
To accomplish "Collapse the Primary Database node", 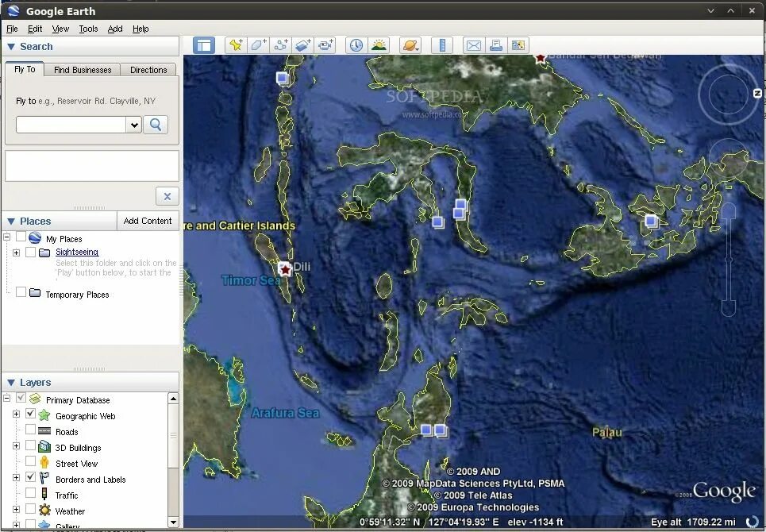I will coord(7,398).
